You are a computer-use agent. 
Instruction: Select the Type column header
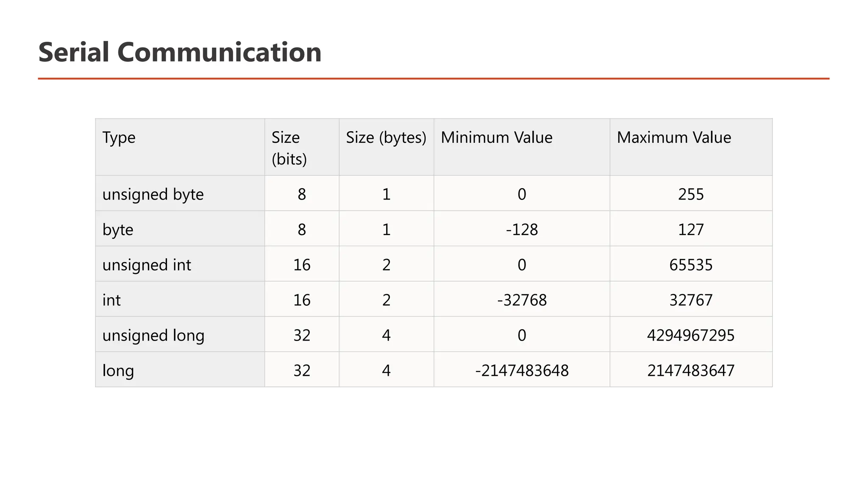coord(180,147)
